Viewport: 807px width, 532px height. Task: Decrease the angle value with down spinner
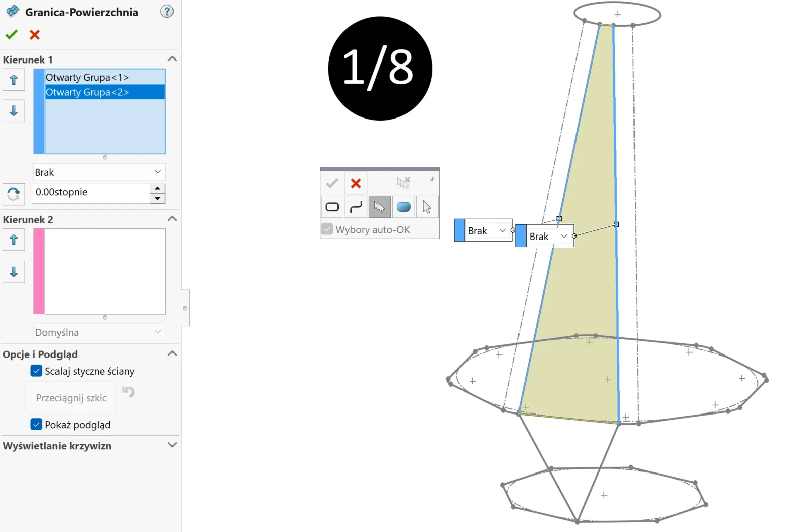pyautogui.click(x=157, y=199)
